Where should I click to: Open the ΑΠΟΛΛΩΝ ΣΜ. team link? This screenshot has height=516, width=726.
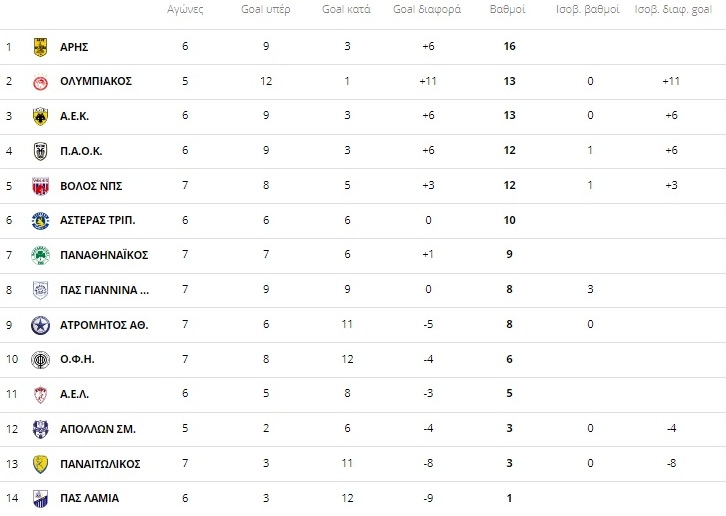tap(98, 429)
